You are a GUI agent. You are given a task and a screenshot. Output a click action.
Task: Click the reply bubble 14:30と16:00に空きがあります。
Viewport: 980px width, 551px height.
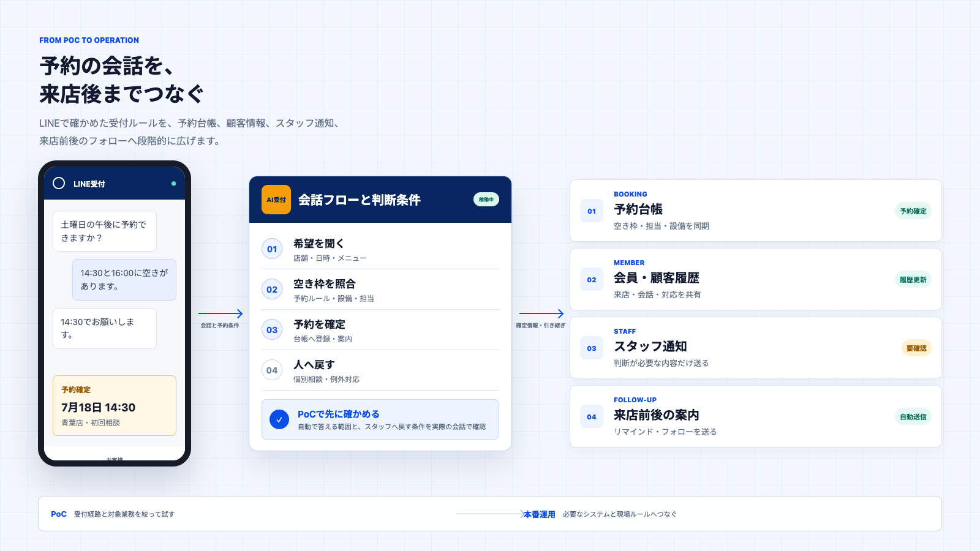point(124,280)
